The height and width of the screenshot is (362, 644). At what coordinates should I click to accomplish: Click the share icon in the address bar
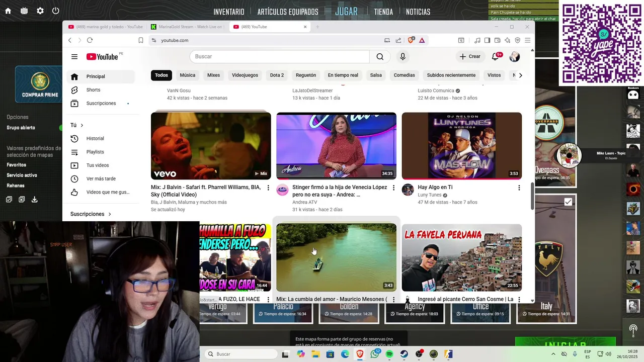pos(398,40)
